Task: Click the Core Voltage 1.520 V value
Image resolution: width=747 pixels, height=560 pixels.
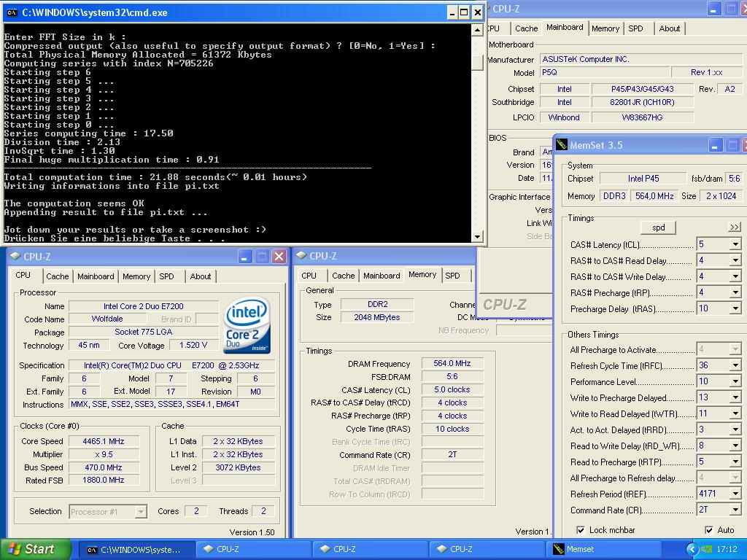Action: point(193,345)
